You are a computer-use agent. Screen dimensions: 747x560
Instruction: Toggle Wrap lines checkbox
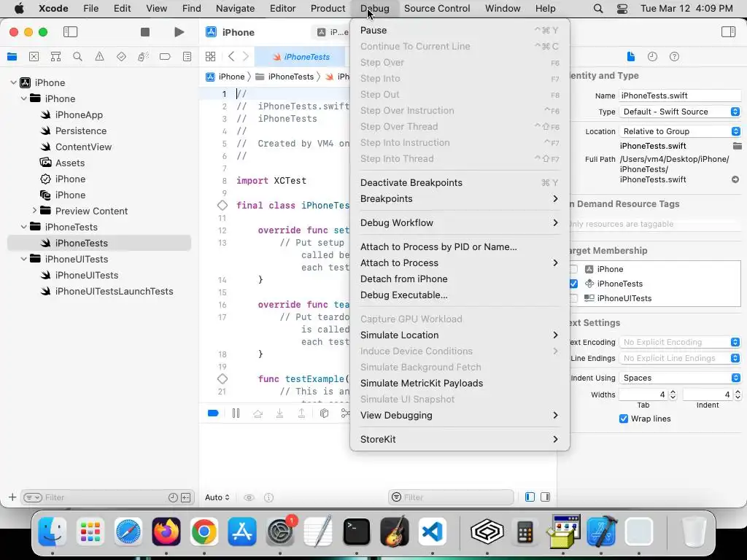pos(623,419)
